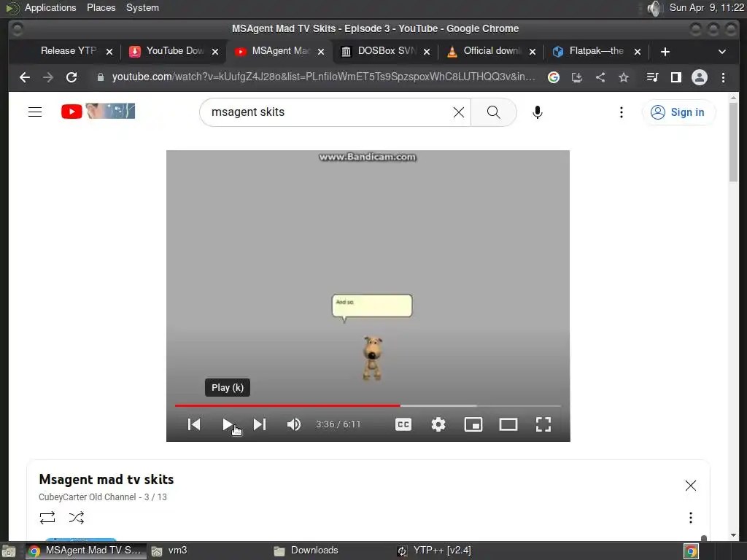This screenshot has height=560, width=747.
Task: Switch to Release YTP tab
Action: [x=68, y=51]
